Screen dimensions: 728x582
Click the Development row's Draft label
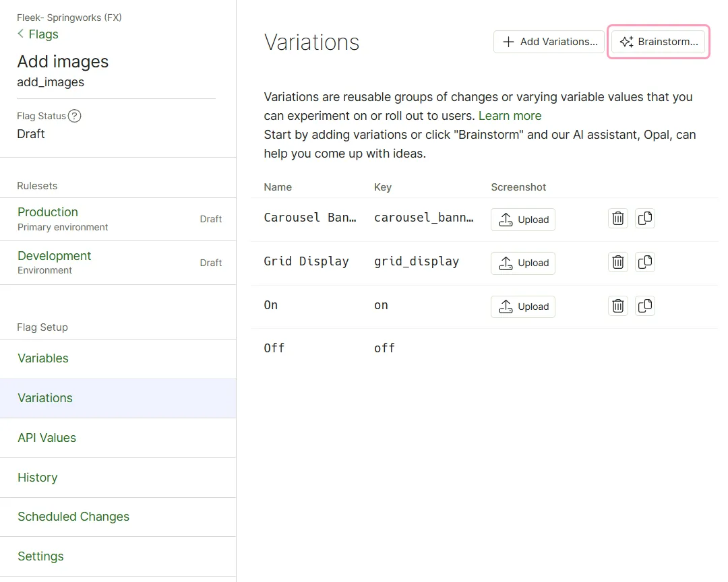point(211,263)
